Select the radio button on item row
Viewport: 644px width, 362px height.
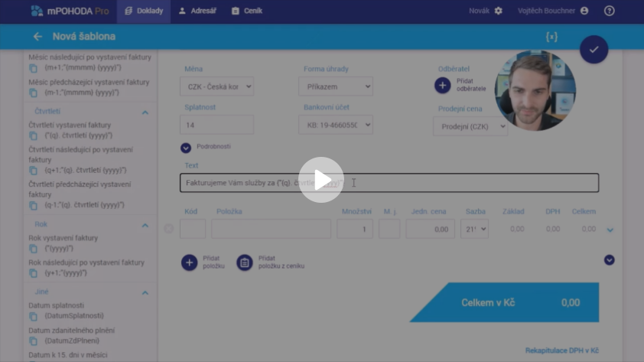[x=168, y=228]
